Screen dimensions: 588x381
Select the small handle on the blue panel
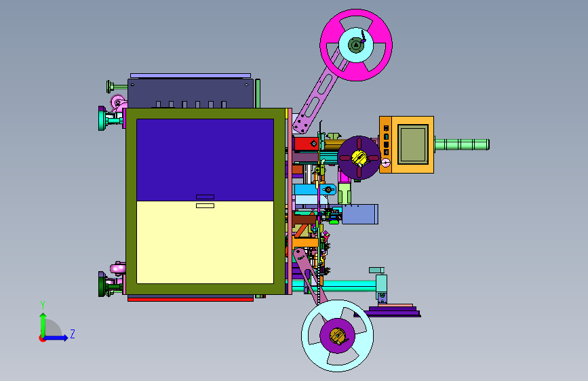(205, 197)
